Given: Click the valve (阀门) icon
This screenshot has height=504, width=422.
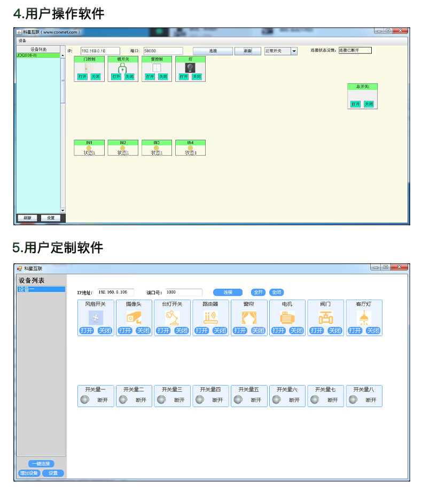Looking at the screenshot, I should [x=325, y=318].
